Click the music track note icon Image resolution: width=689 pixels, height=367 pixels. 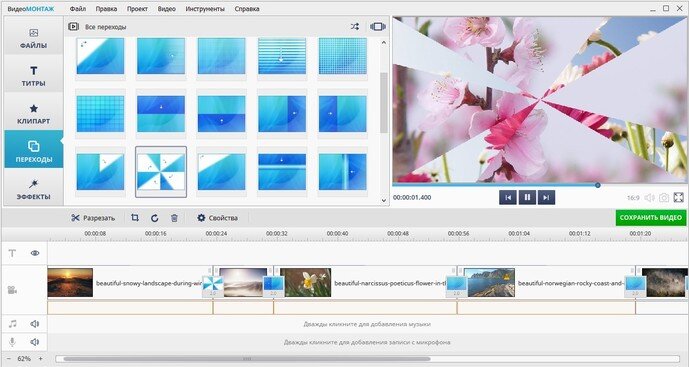(x=12, y=324)
